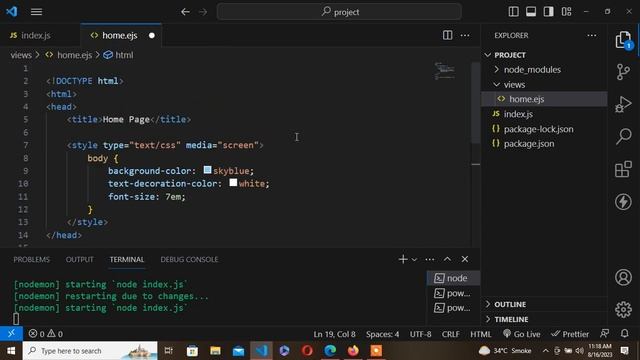Go forward with the right arrow
The image size is (640, 360).
pos(203,12)
